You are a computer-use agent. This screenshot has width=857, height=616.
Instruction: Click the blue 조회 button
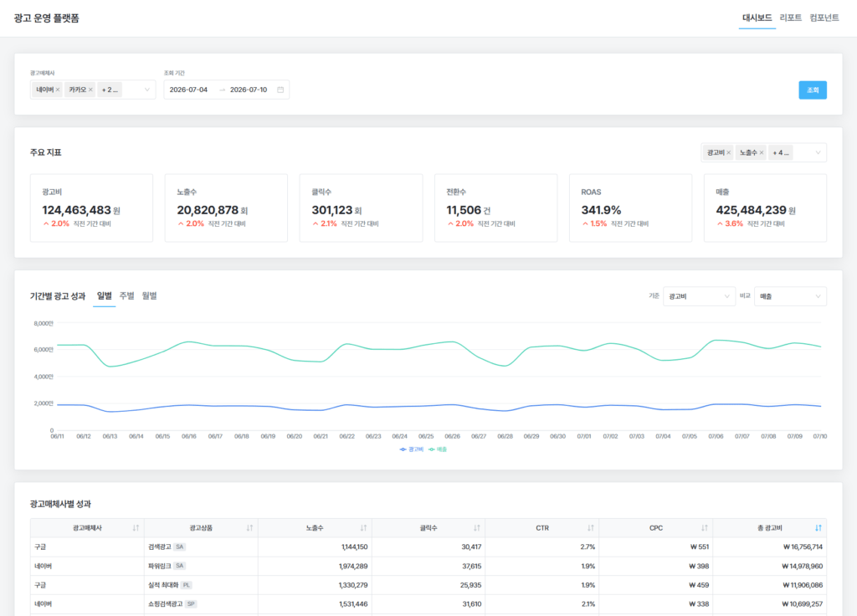pos(813,90)
